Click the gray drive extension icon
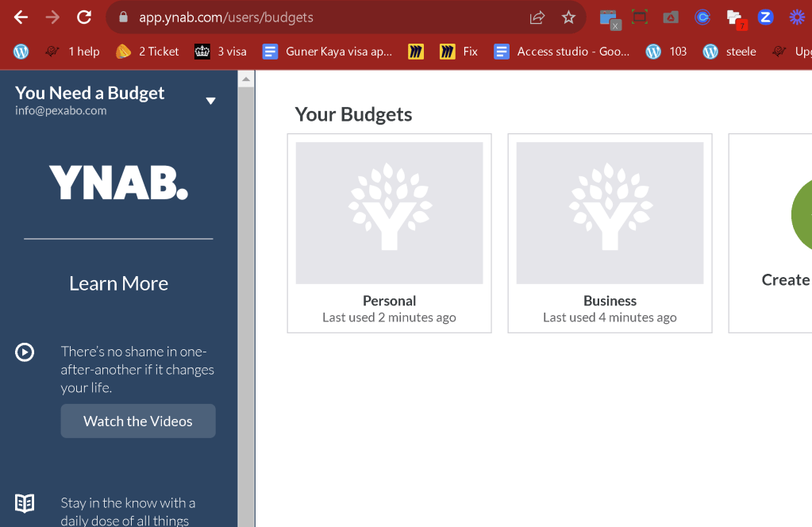Viewport: 812px width, 527px height. [671, 17]
